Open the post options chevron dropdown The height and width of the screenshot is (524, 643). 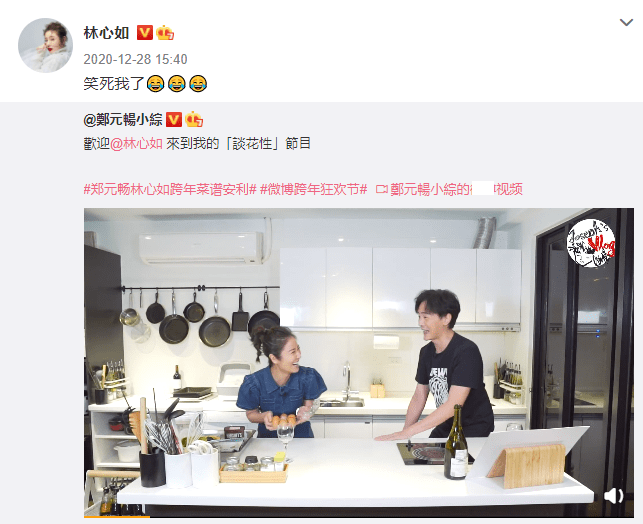click(x=626, y=22)
